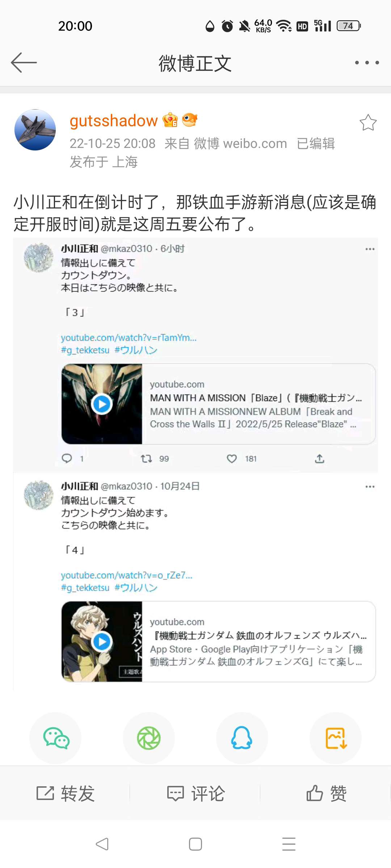This screenshot has width=391, height=868.
Task: Share to QQ penguin icon
Action: [x=242, y=738]
